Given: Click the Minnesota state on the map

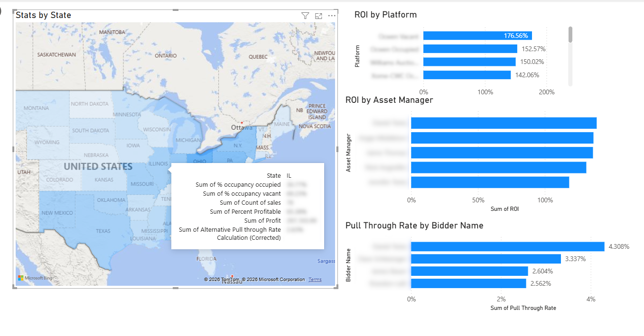Looking at the screenshot, I should coord(127,114).
